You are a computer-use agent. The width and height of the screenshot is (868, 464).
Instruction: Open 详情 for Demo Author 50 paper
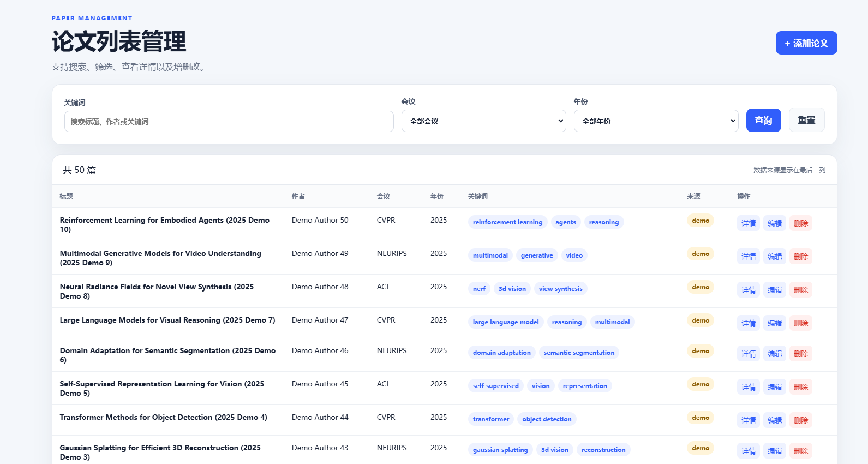749,223
